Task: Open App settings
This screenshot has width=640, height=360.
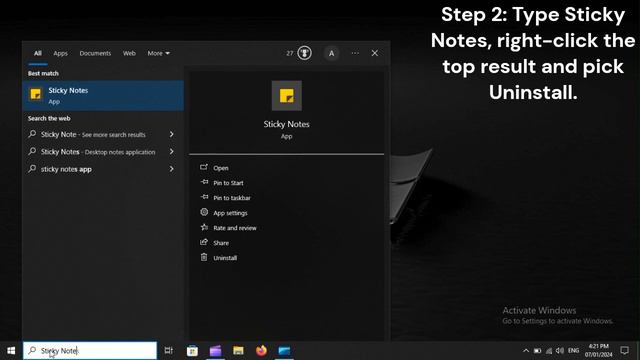Action: 230,213
